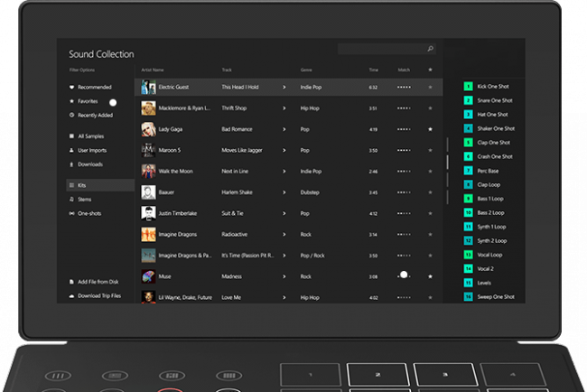The image size is (587, 392).
Task: Click Download Trip Files
Action: coord(99,295)
